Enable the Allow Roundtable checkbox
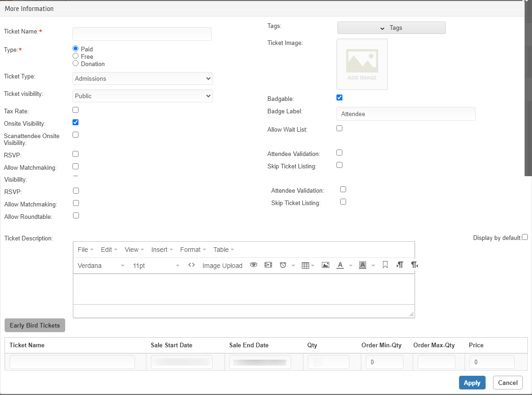This screenshot has height=395, width=532. (76, 215)
